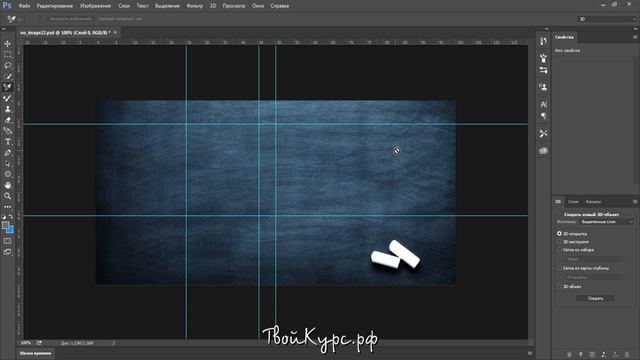
Task: Select the Horizontal Type tool
Action: 7,142
